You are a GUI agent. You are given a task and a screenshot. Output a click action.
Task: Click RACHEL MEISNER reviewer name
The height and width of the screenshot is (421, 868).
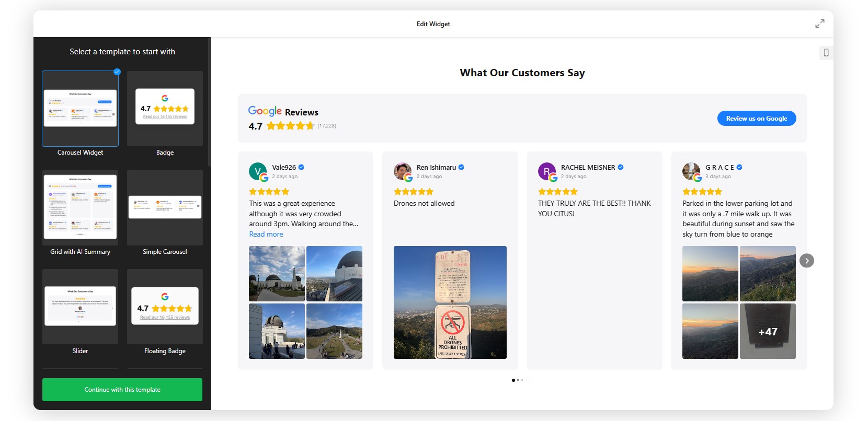[x=588, y=168]
